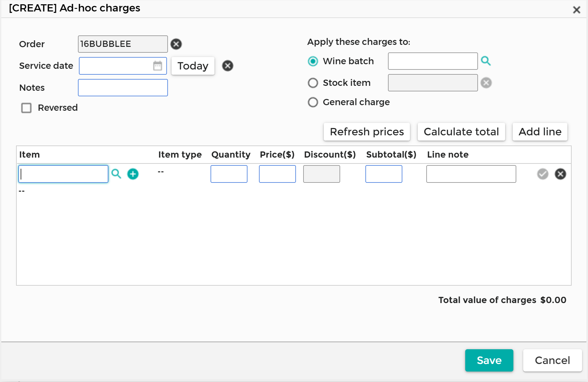Focus the Line note input field

click(x=471, y=174)
